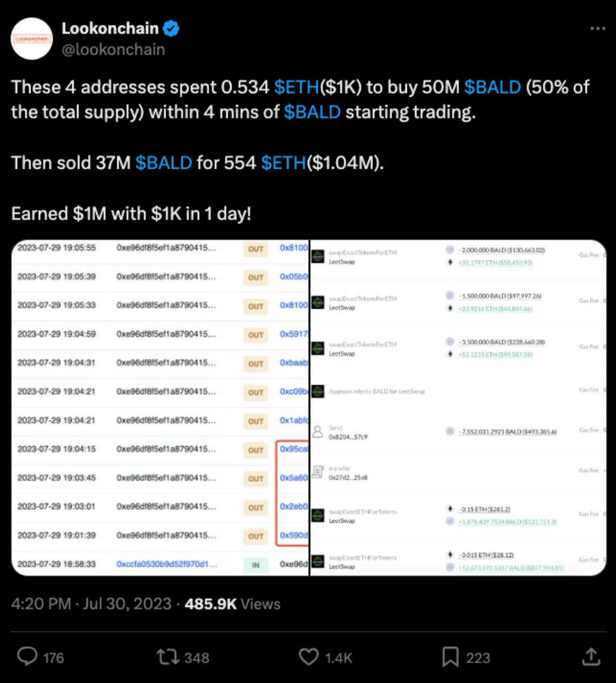The width and height of the screenshot is (616, 683).
Task: Click the $BALD cashtag before 'starting trading'
Action: tap(312, 112)
